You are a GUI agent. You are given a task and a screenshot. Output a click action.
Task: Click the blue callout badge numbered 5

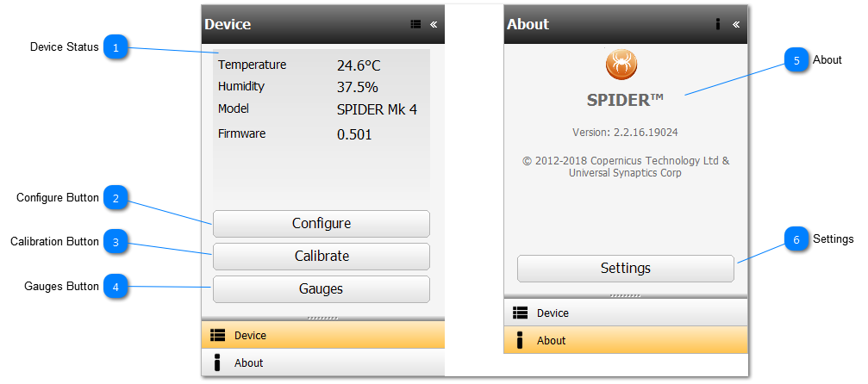(x=797, y=60)
